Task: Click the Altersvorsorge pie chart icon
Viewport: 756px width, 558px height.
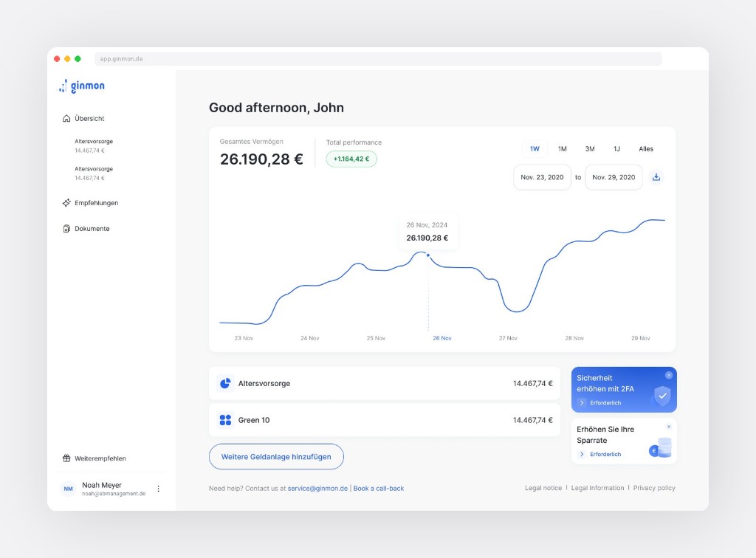Action: 224,383
